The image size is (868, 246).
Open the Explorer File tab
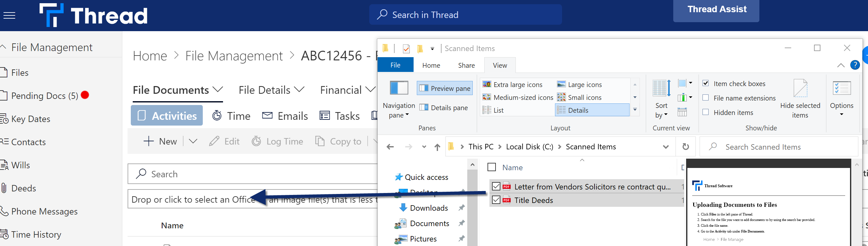tap(395, 65)
